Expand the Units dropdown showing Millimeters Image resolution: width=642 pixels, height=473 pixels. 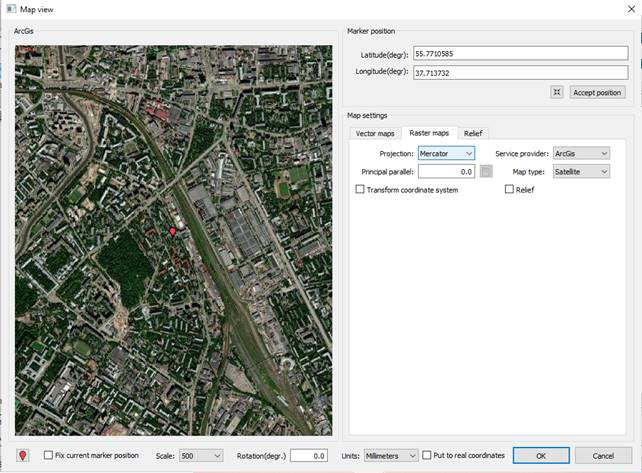click(390, 455)
